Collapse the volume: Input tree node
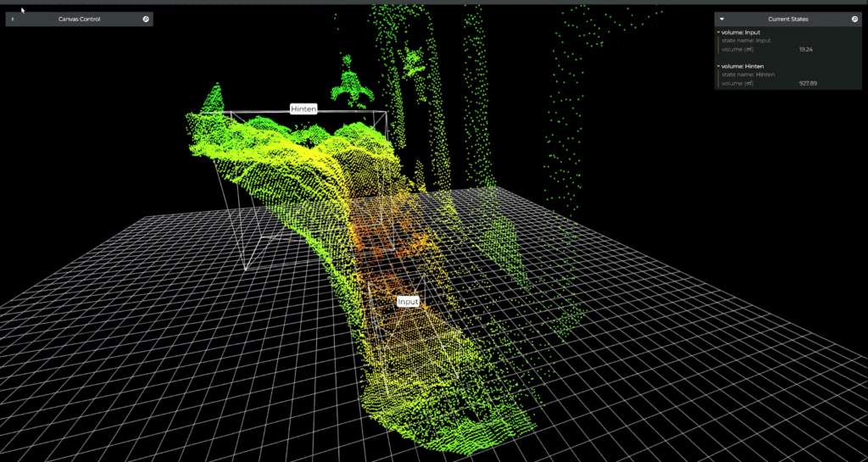Viewport: 868px width, 462px height. point(718,32)
